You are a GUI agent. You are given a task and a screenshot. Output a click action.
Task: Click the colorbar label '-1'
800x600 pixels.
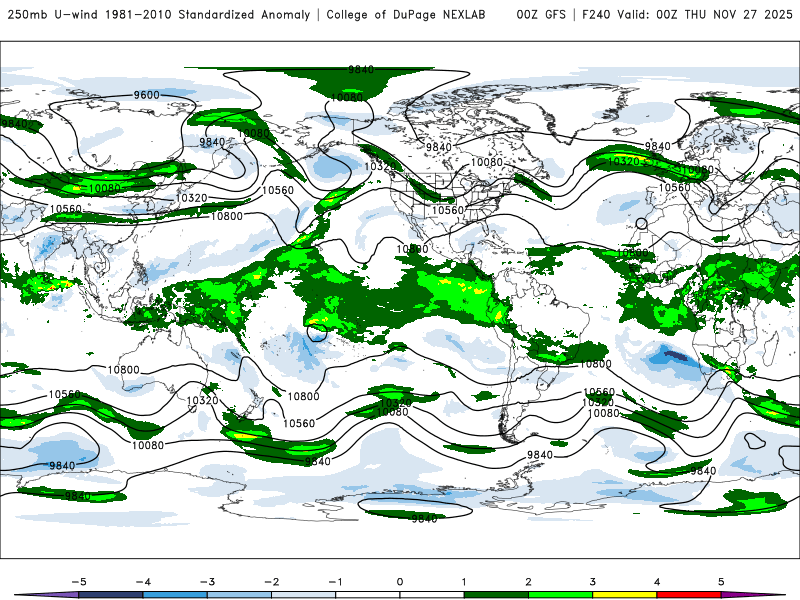pos(335,582)
